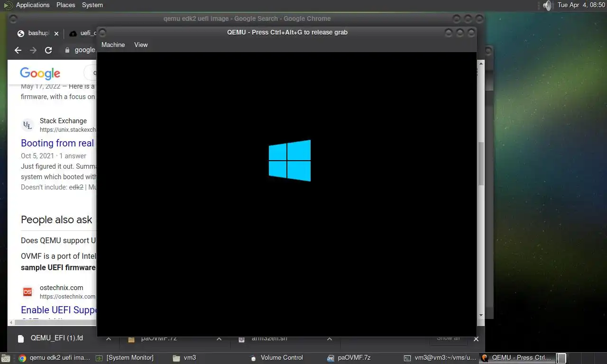
Task: Click the Chrome page scrollbar down arrow
Action: (481, 315)
